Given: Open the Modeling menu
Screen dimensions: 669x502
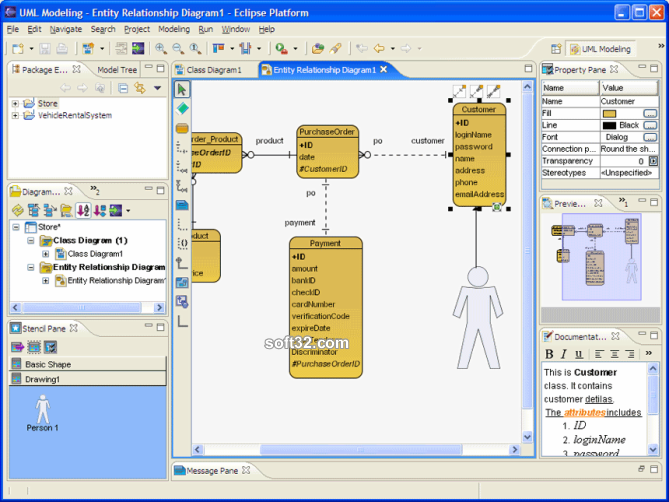Looking at the screenshot, I should [x=173, y=30].
